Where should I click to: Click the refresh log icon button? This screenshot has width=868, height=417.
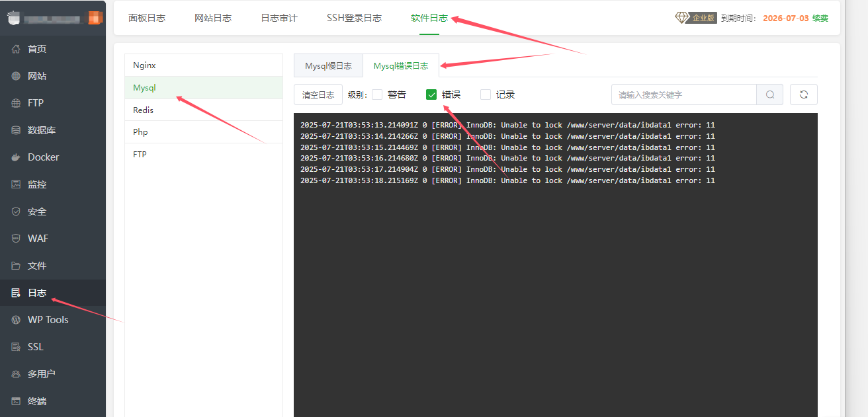[x=804, y=95]
